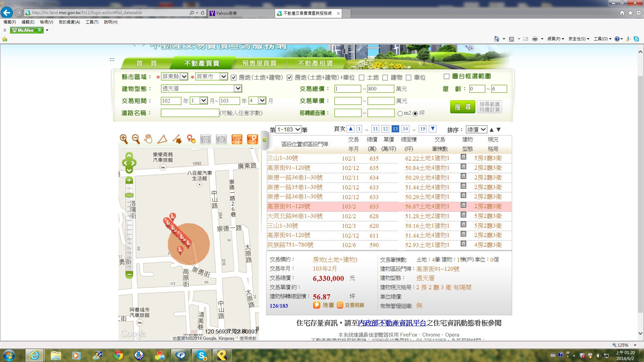Click the marker search map tool
Viewport: 644px width, 362px height.
tap(191, 139)
